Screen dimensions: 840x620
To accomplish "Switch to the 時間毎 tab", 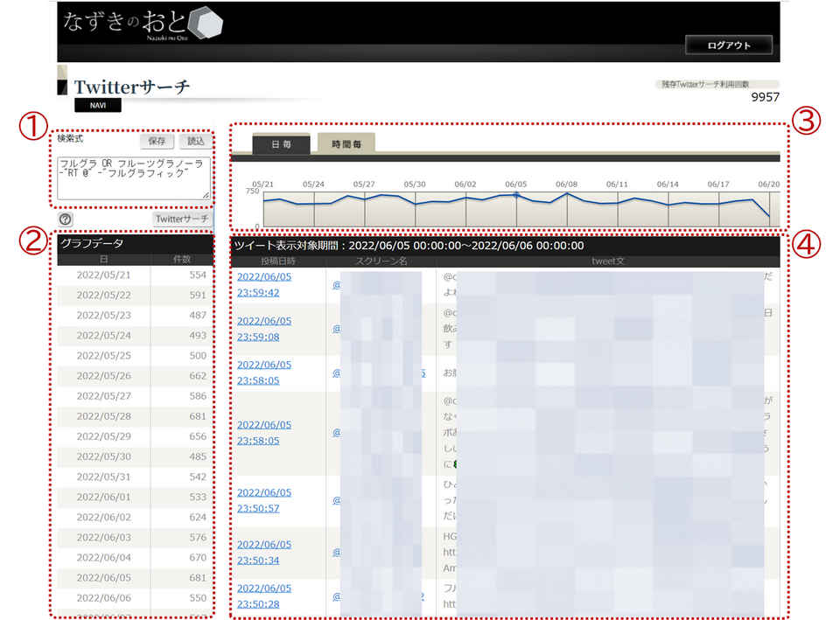I will coord(346,144).
